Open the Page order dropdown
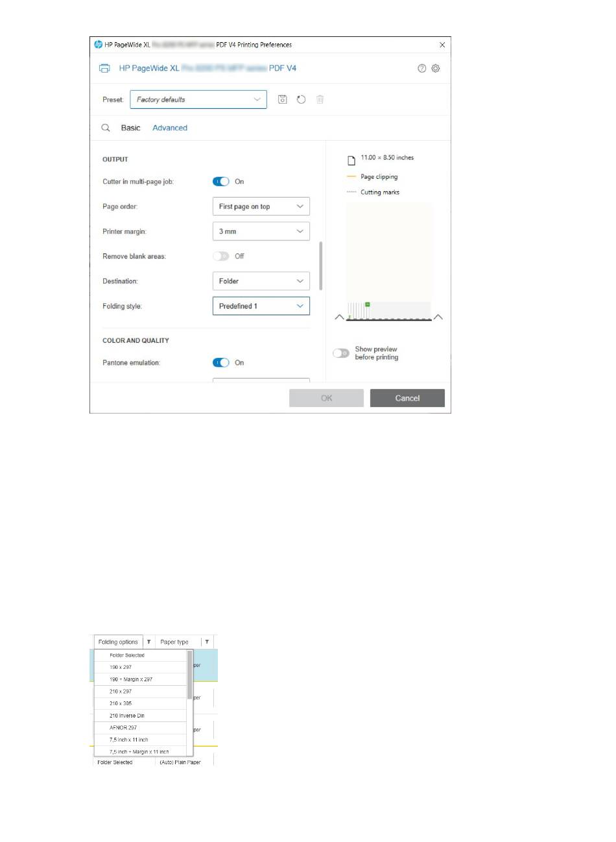The width and height of the screenshot is (616, 842). tap(261, 206)
